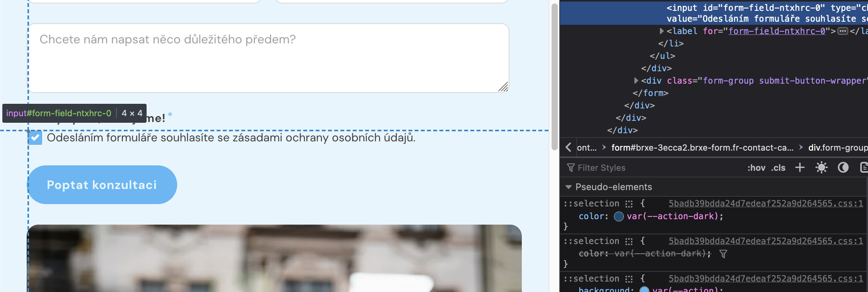Image resolution: width=868 pixels, height=292 pixels.
Task: Open third rule's 5badb39b…css:1 stylesheet link
Action: pos(766,278)
